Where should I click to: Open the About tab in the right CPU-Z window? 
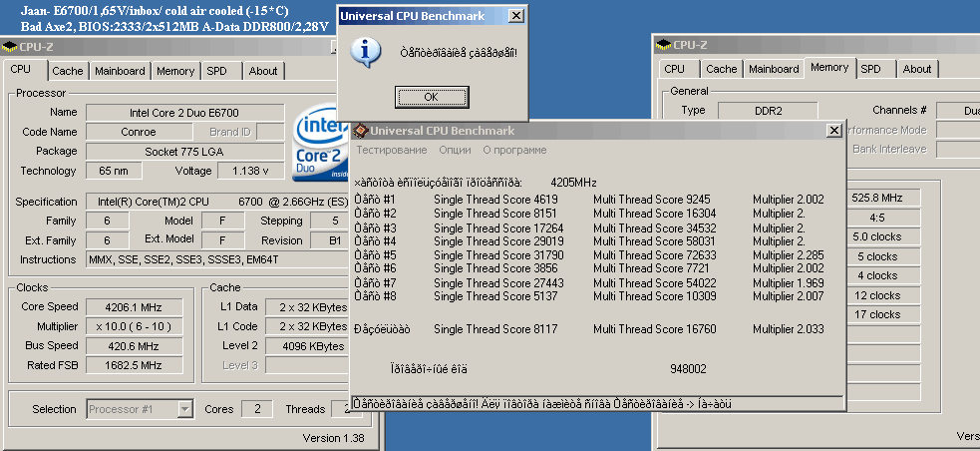(917, 69)
